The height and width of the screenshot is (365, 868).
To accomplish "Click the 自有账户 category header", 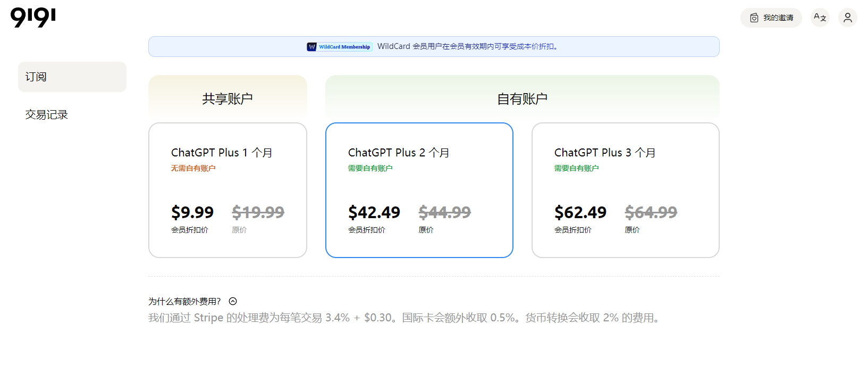I will click(x=522, y=98).
